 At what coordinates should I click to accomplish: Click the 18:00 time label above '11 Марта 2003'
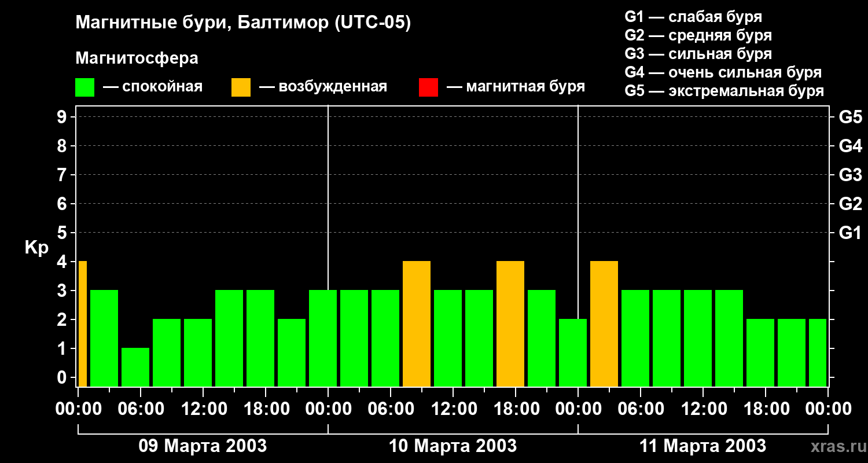[x=766, y=409]
